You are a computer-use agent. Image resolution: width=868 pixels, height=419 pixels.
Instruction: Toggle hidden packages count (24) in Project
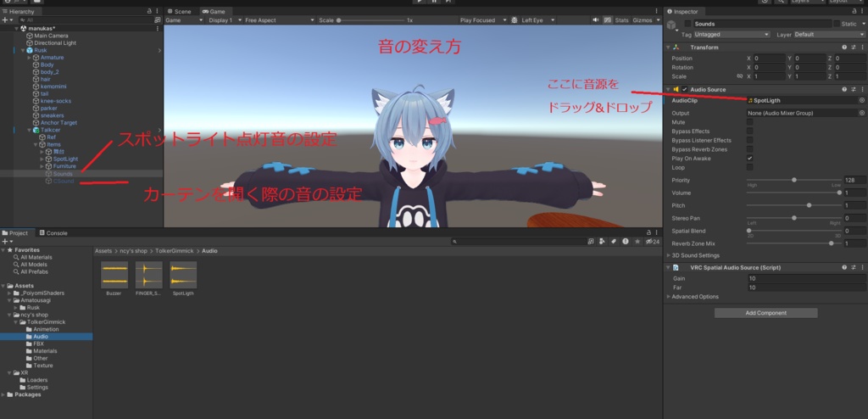coord(652,242)
